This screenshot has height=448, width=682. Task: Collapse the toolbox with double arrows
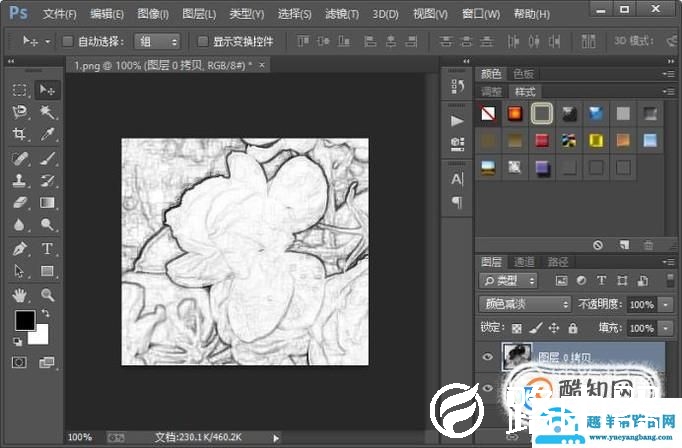tap(11, 61)
